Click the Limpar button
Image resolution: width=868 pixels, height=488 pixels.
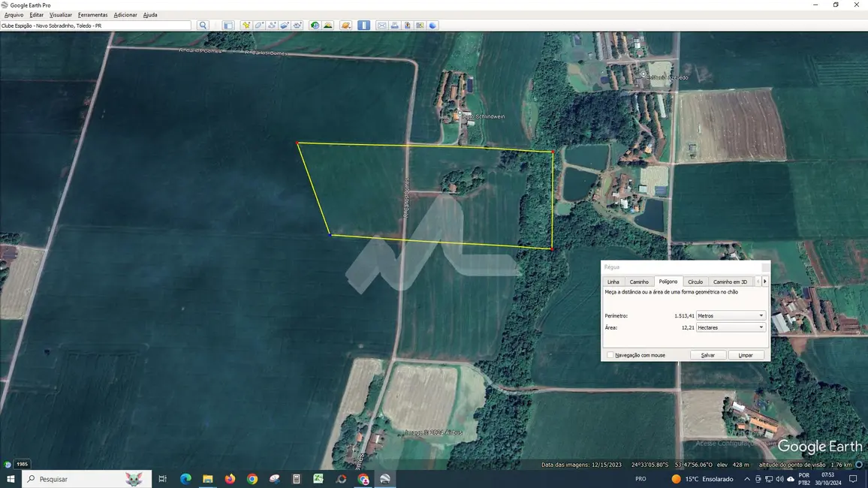[746, 355]
